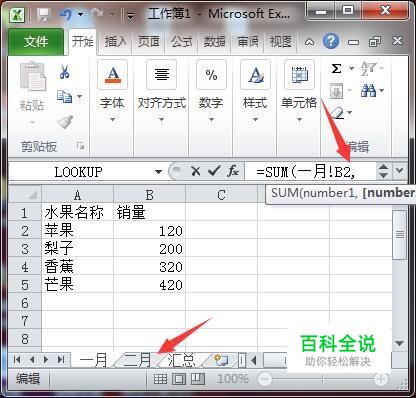416x398 pixels.
Task: Go to the last sheet navigation arrow
Action: click(61, 360)
